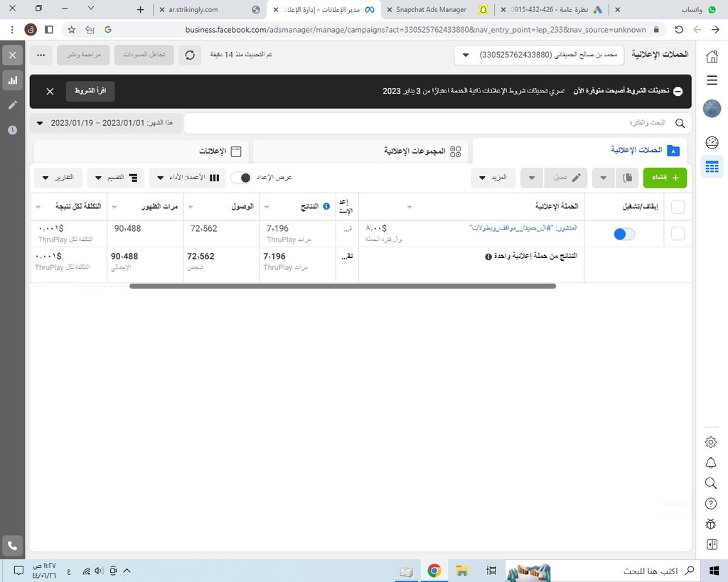The width and height of the screenshot is (728, 582).
Task: Expand the المزيد more dropdown
Action: (493, 178)
